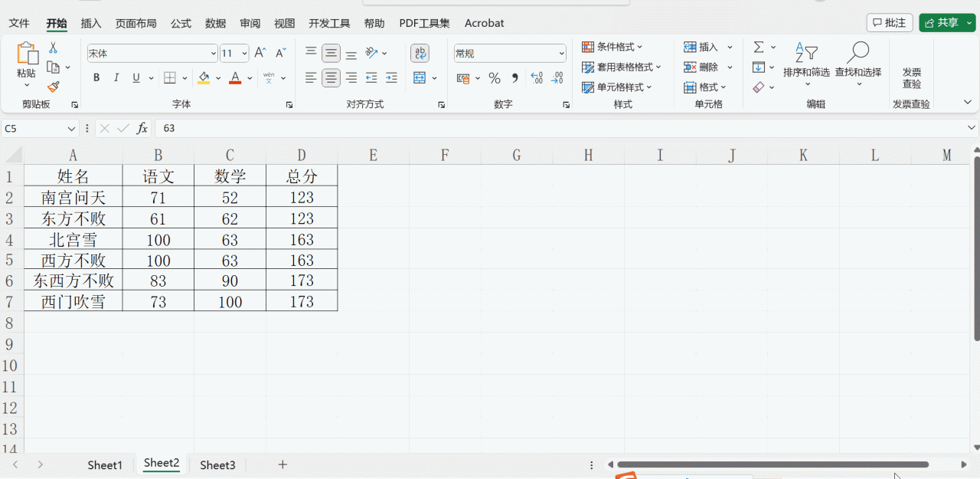Apply percent style (%)
The image size is (980, 479).
(x=495, y=78)
